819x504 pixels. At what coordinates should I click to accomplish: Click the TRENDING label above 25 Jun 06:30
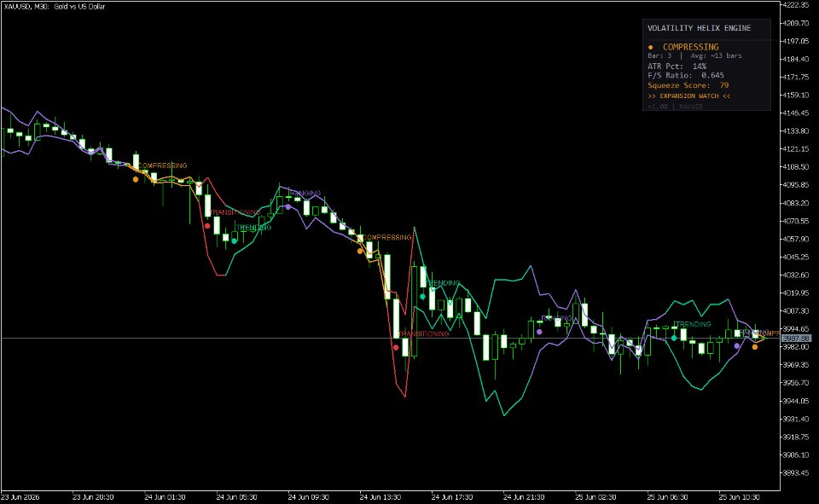coord(693,324)
